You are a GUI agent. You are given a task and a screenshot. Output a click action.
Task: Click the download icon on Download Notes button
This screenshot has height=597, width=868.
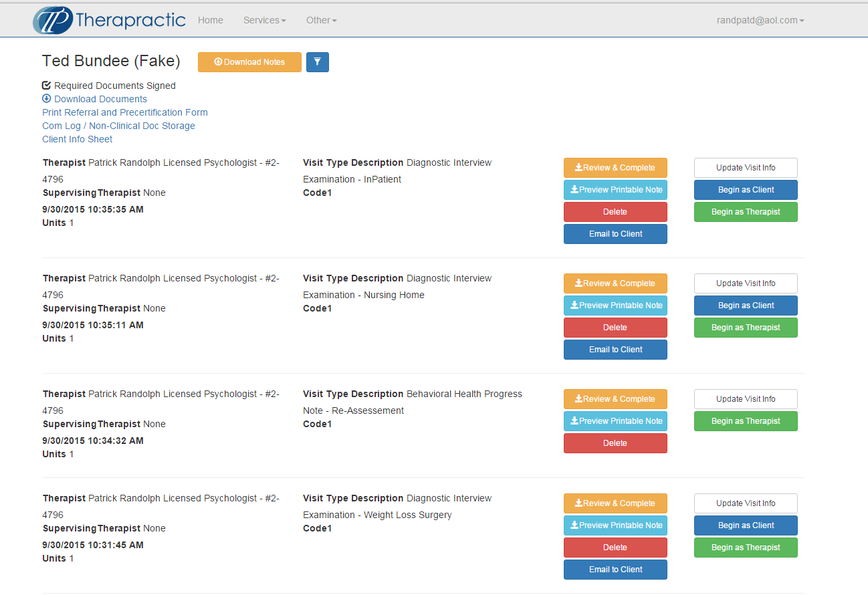point(217,62)
